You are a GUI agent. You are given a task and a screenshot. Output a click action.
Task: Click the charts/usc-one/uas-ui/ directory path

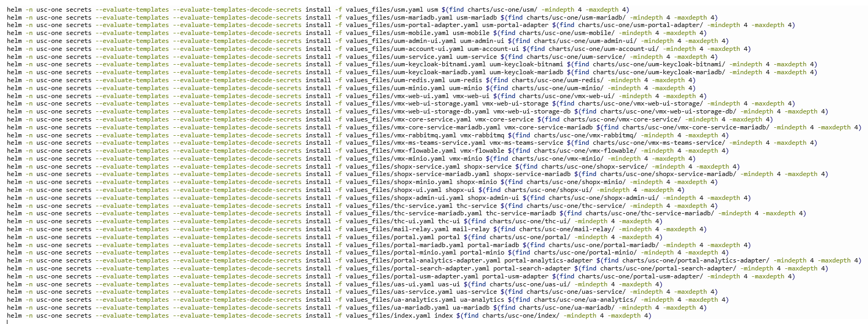coord(530,284)
